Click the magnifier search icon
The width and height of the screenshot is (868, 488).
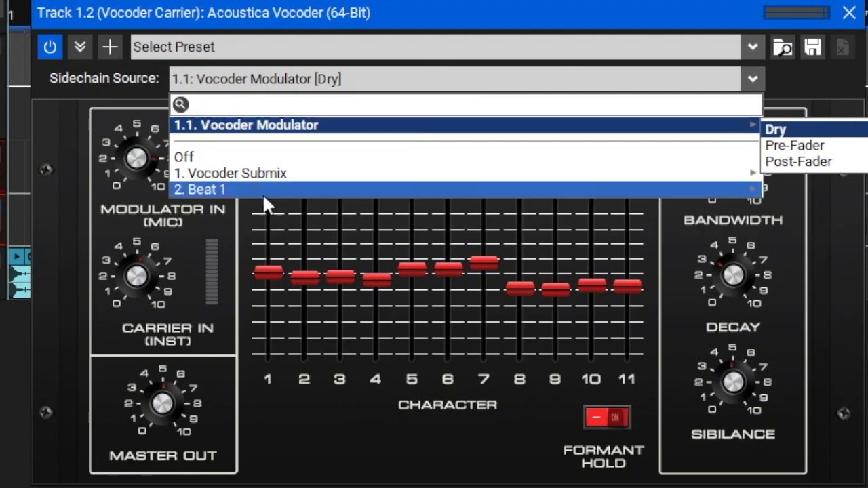coord(180,104)
